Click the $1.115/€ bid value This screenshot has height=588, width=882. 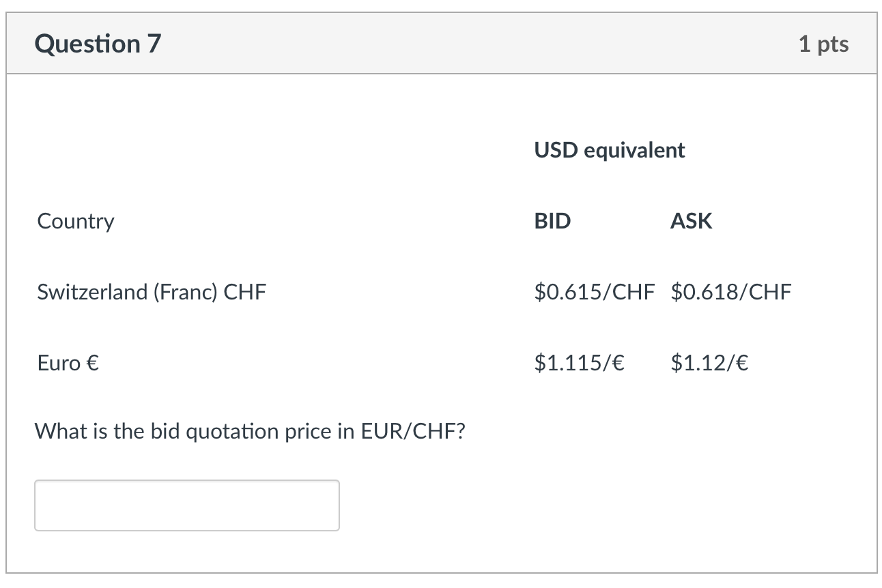579,363
